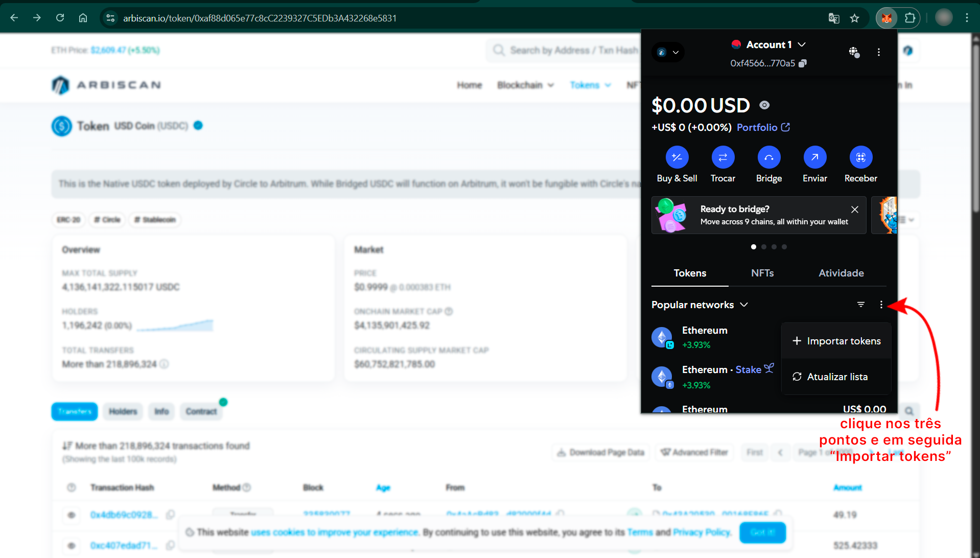
Task: Select Atualizar lista from the menu
Action: pyautogui.click(x=836, y=377)
